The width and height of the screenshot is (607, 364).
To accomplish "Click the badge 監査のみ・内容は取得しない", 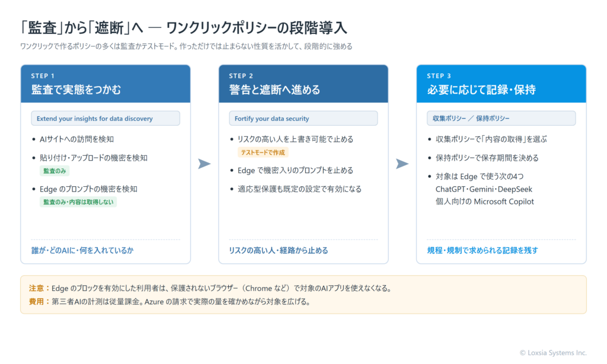I will click(x=78, y=202).
